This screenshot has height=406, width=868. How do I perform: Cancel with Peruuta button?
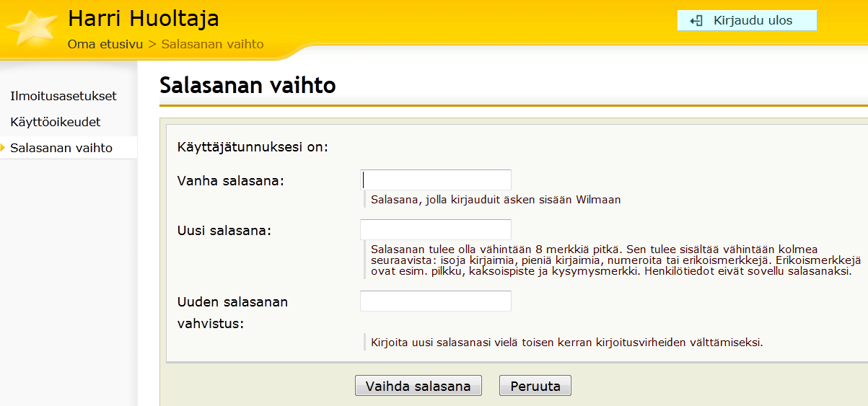click(535, 386)
